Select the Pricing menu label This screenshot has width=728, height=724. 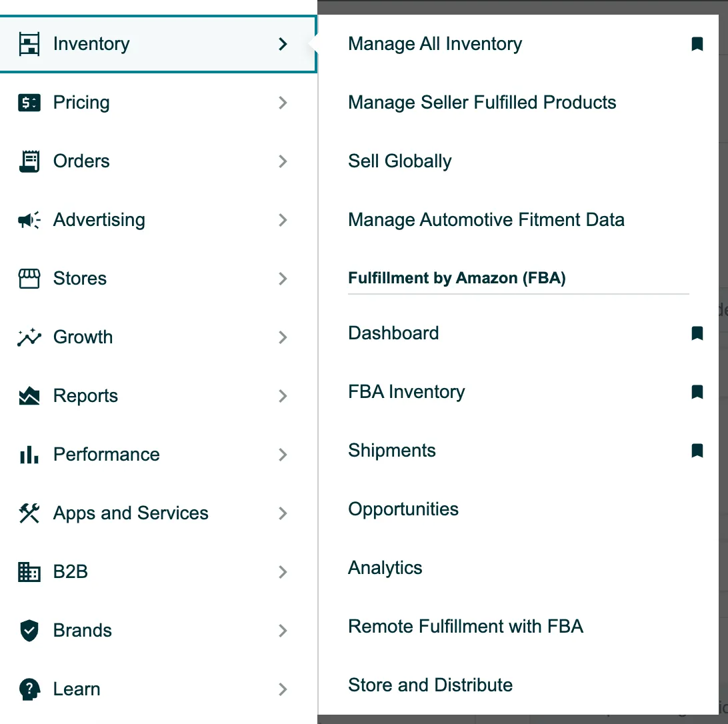point(81,103)
